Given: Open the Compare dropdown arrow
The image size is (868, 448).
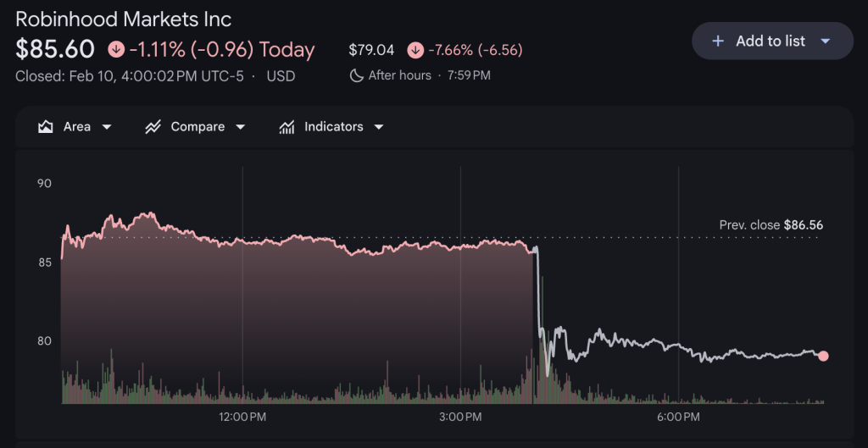Looking at the screenshot, I should pyautogui.click(x=241, y=127).
